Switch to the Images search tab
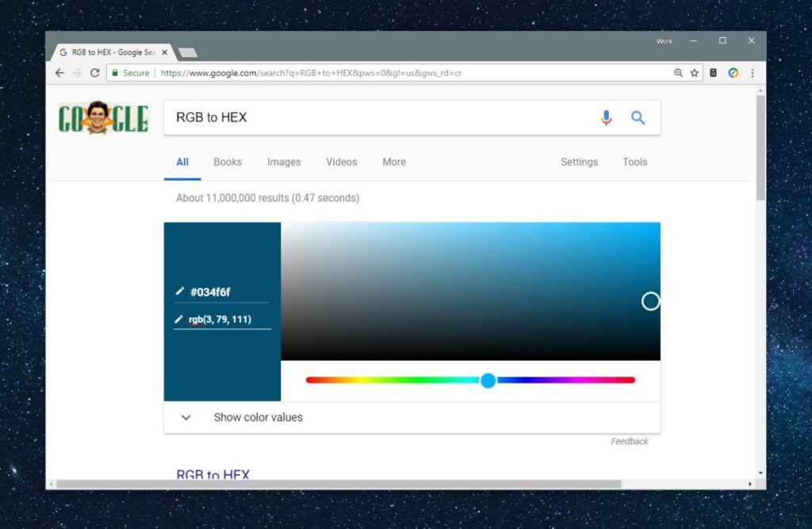 284,162
